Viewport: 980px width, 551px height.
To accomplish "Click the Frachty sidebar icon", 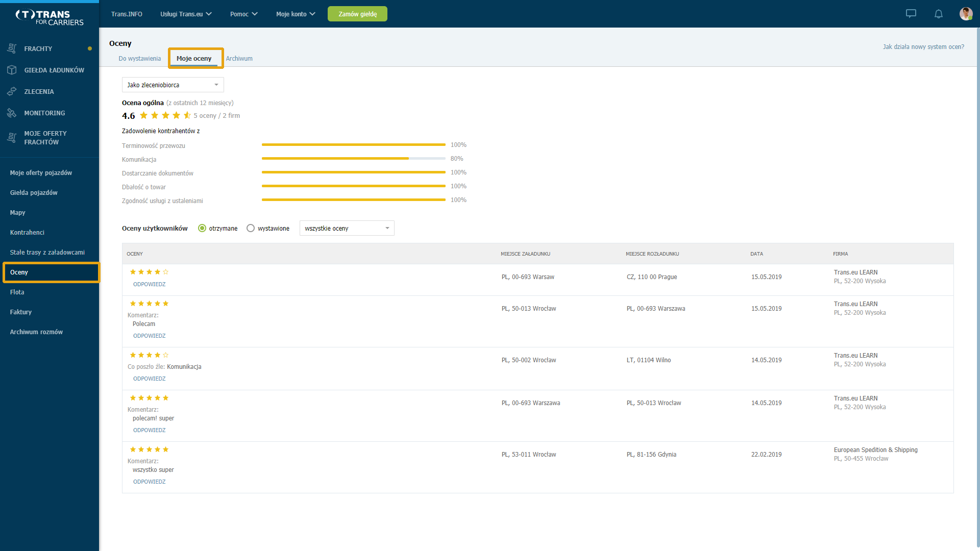I will coord(12,48).
